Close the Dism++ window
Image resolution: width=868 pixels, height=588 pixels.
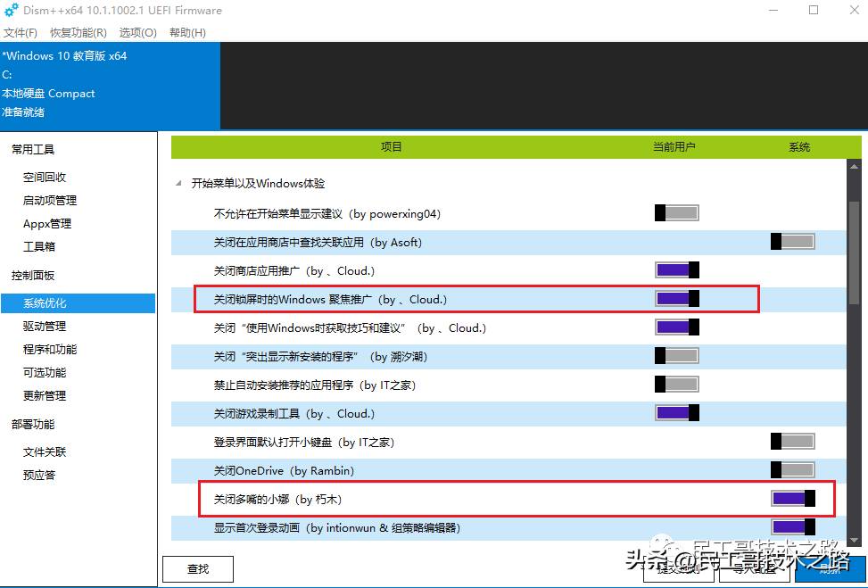coord(854,10)
